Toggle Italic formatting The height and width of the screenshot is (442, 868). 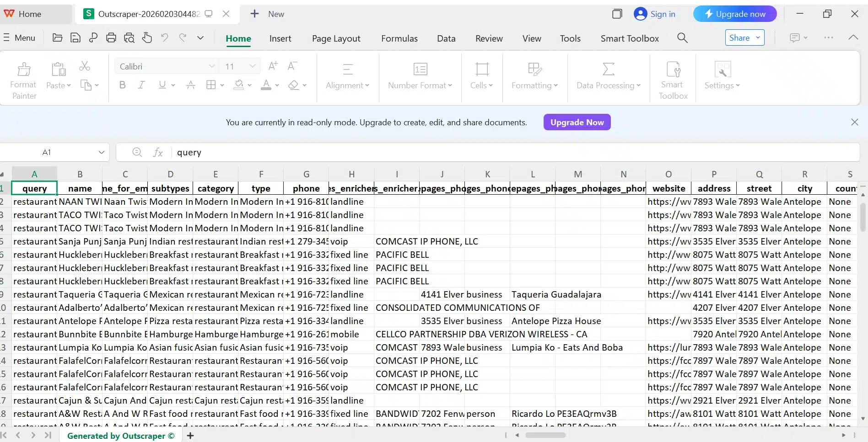click(142, 85)
